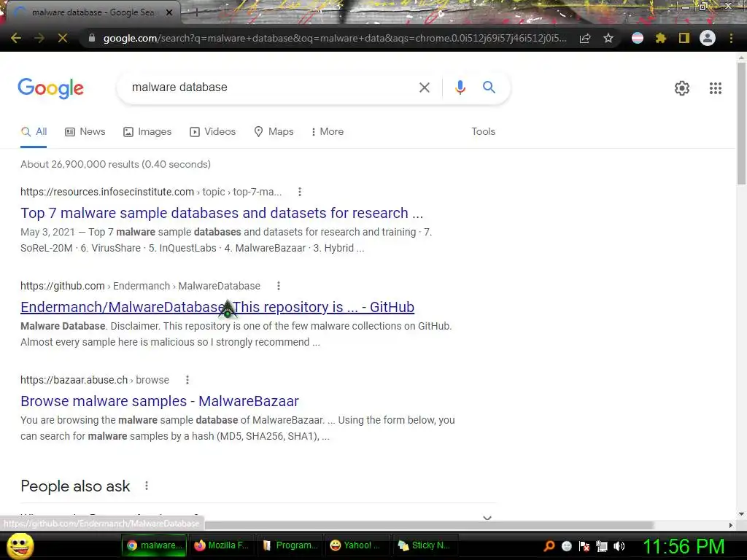Close the malware database browser tab
747x560 pixels.
click(169, 12)
